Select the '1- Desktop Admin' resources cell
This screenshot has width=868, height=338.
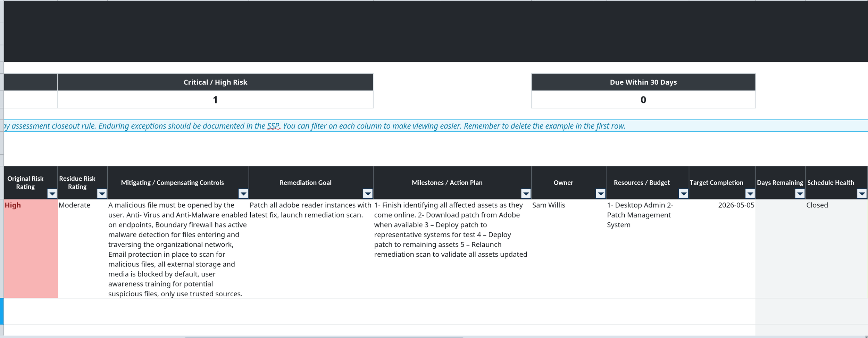[648, 249]
